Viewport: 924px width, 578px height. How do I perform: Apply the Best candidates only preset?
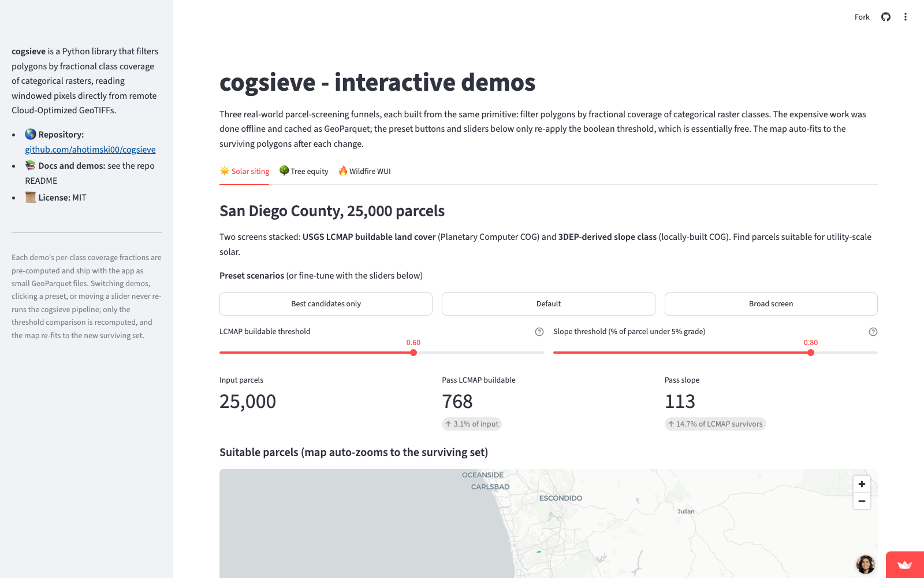coord(326,304)
